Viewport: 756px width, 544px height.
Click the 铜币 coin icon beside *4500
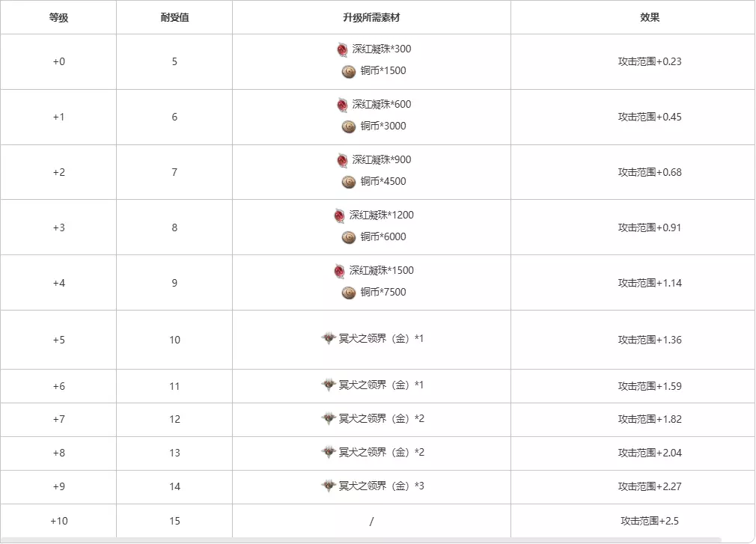pos(348,182)
